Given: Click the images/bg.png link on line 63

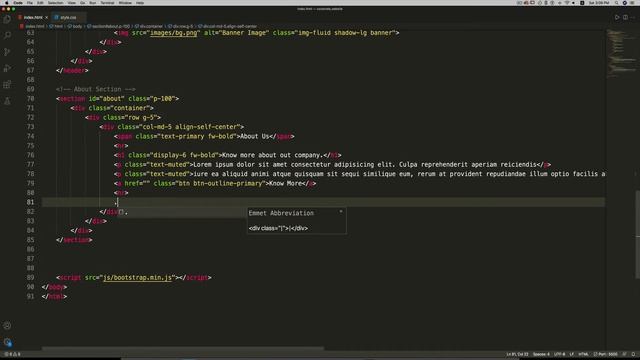Looking at the screenshot, I should [173, 33].
